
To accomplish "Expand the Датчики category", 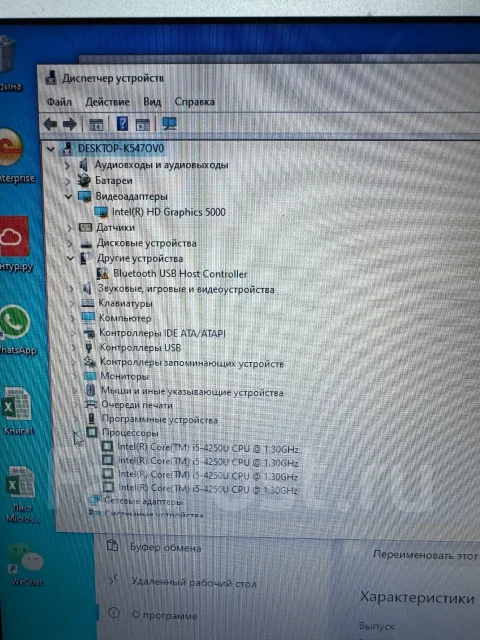I will (69, 228).
